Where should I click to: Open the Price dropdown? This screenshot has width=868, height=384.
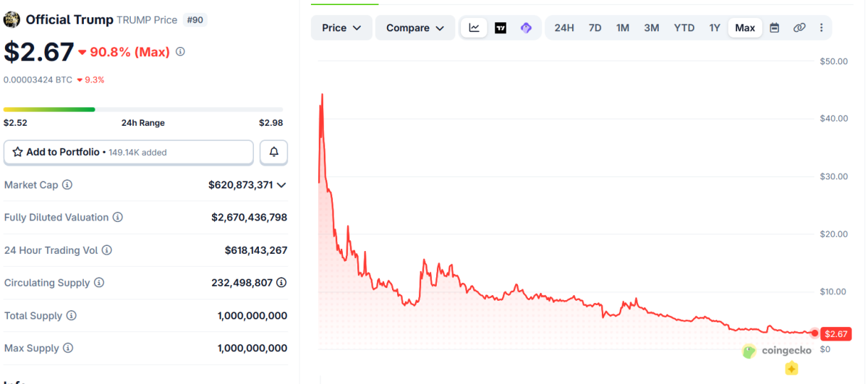(x=341, y=28)
